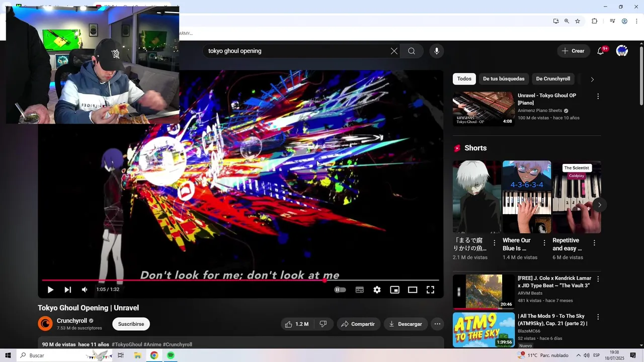Select 'De tus búsquedas' chip
644x362 pixels.
tap(504, 79)
